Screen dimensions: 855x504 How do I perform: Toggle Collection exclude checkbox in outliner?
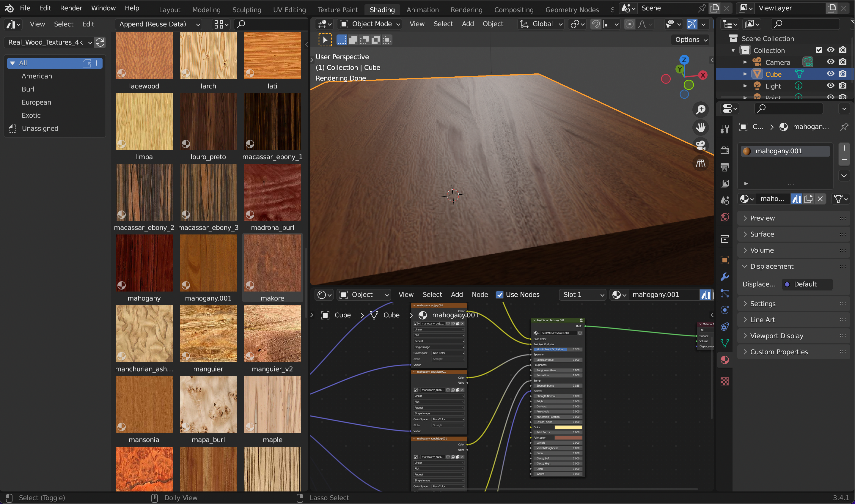(819, 50)
